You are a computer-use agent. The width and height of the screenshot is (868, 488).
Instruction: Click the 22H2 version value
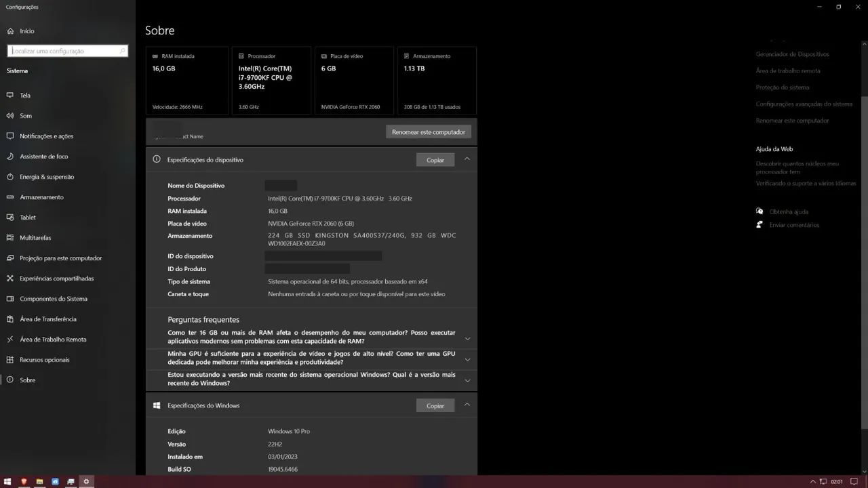(x=275, y=445)
